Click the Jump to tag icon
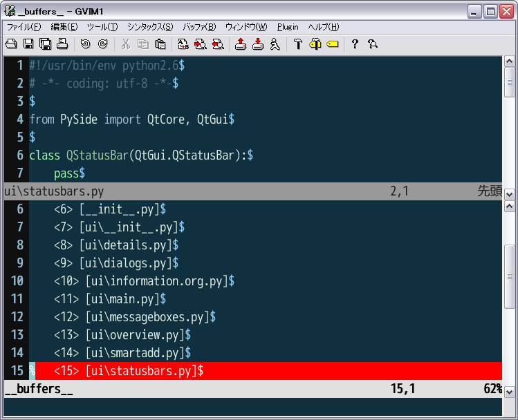 point(333,44)
